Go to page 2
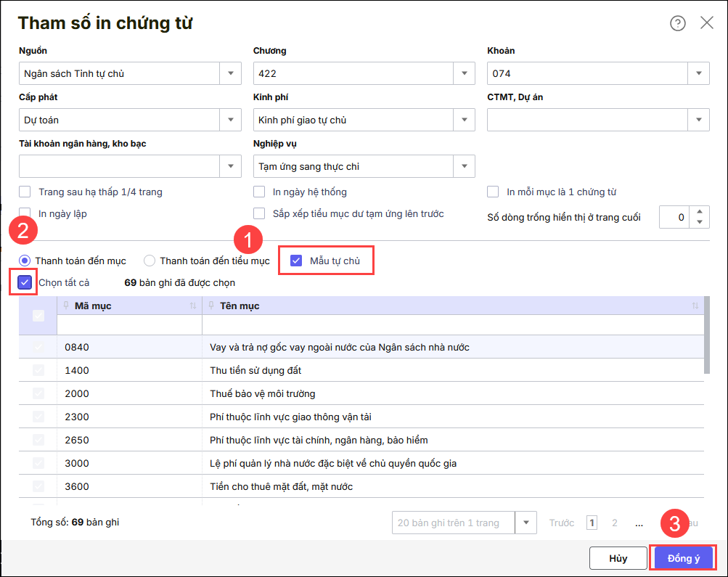728x577 pixels. click(614, 523)
